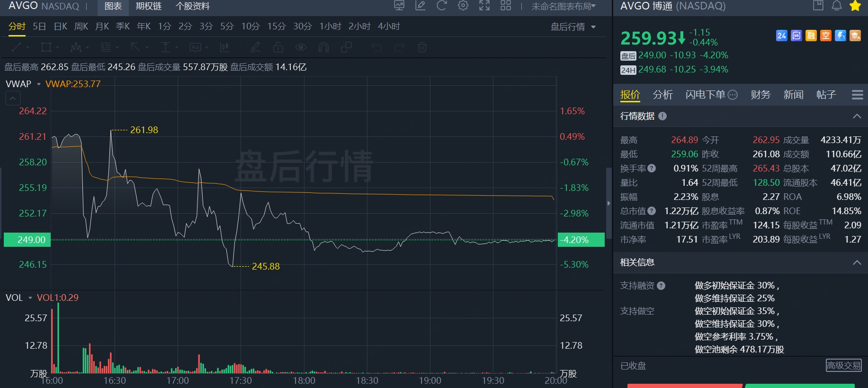This screenshot has height=388, width=868.
Task: Select the measurement ruler drawing tool
Action: [165, 47]
